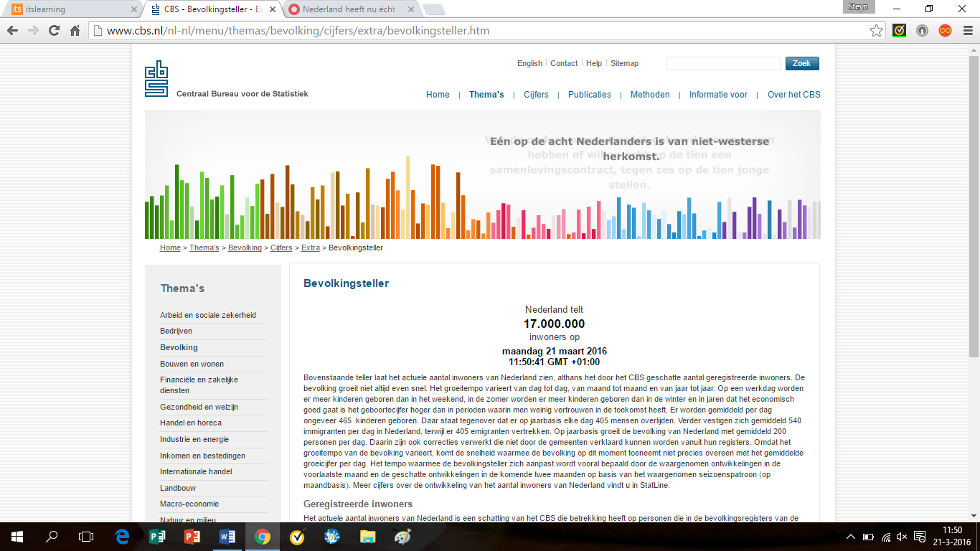Launch Microsoft Edge from the taskbar
The width and height of the screenshot is (980, 551).
pos(123,536)
